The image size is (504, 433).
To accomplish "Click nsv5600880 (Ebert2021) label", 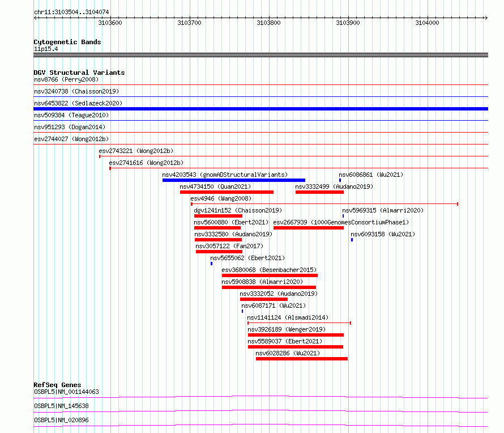I will click(x=231, y=222).
